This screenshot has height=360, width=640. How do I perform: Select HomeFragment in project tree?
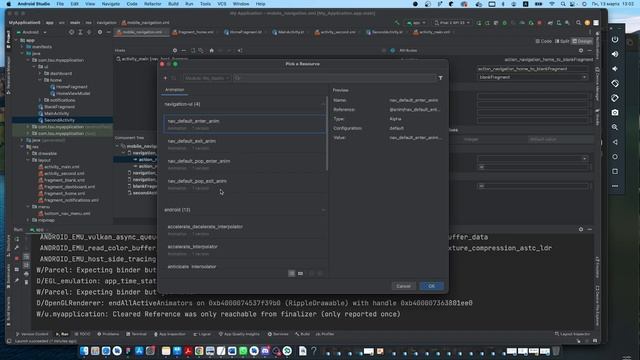tap(71, 87)
